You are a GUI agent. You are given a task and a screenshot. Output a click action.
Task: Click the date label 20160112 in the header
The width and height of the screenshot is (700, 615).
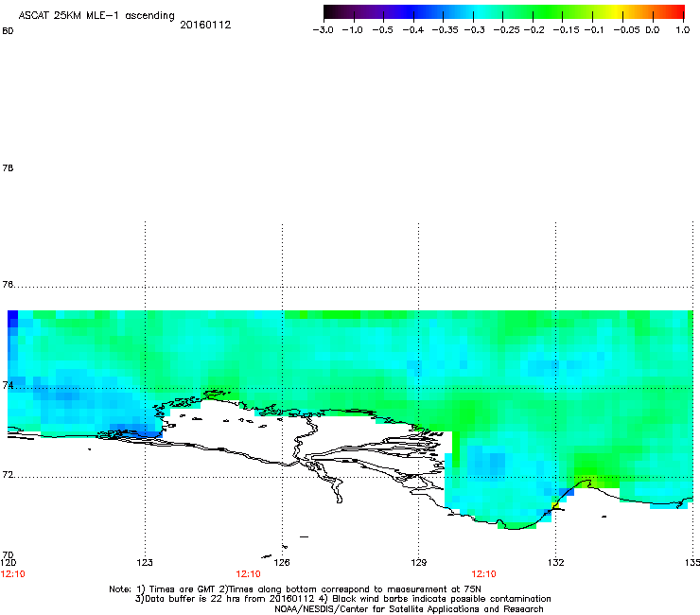205,25
